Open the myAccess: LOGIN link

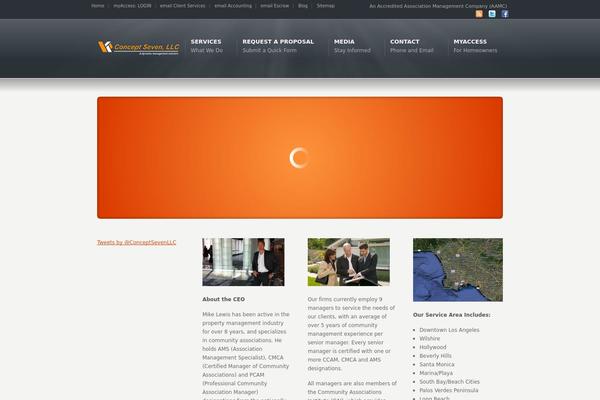coord(132,6)
